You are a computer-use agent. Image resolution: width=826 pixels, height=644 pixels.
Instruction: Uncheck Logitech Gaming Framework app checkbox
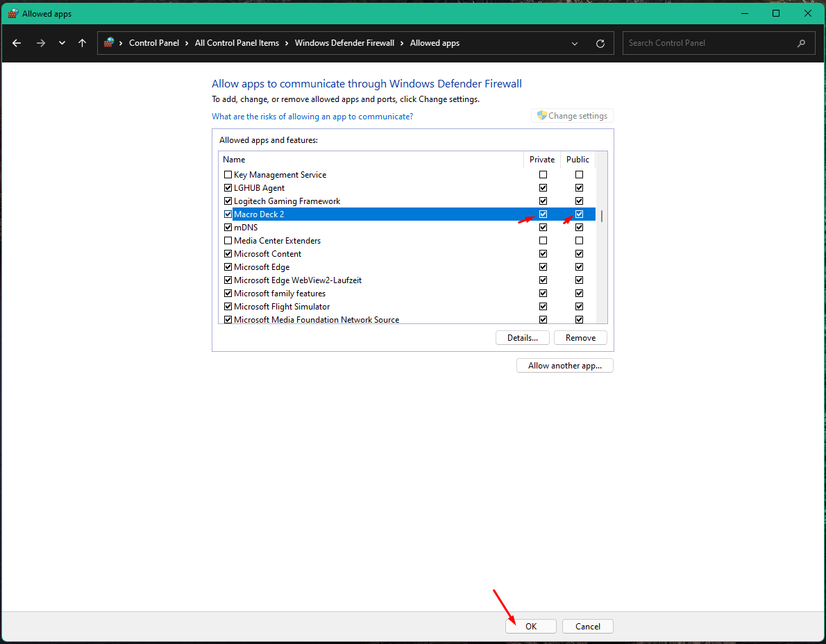228,201
